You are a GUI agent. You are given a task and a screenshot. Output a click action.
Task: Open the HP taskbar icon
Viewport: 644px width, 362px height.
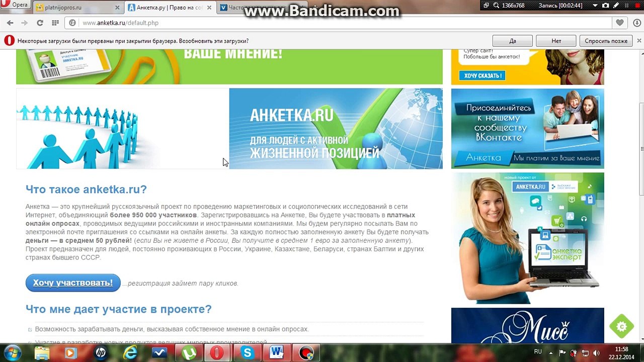coord(101,353)
